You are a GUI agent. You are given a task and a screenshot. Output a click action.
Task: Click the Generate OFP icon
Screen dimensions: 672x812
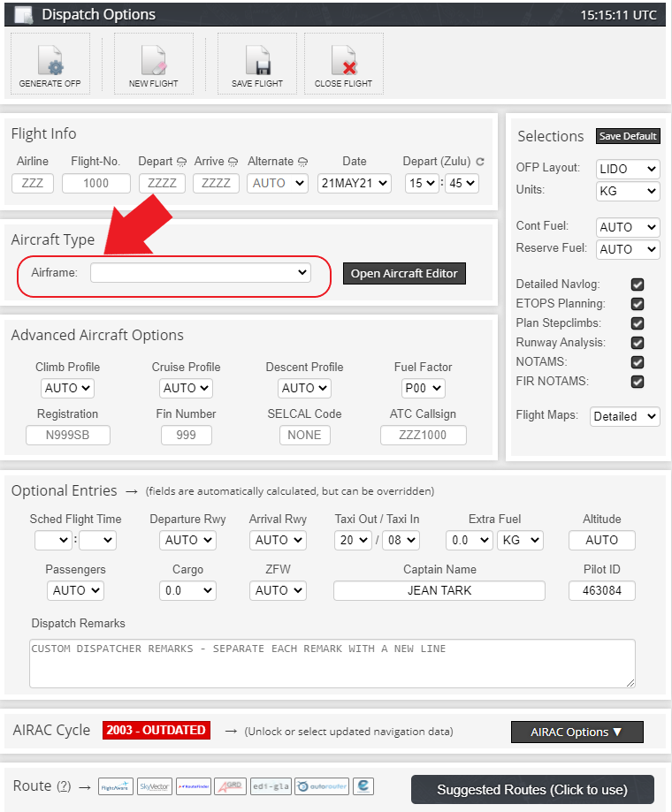point(50,63)
